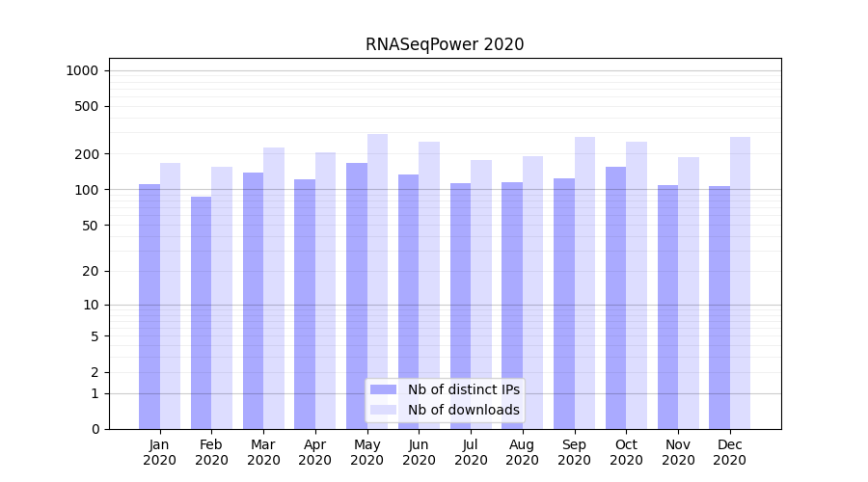
Task: Click the May 2020 downloads bar
Action: 377,281
